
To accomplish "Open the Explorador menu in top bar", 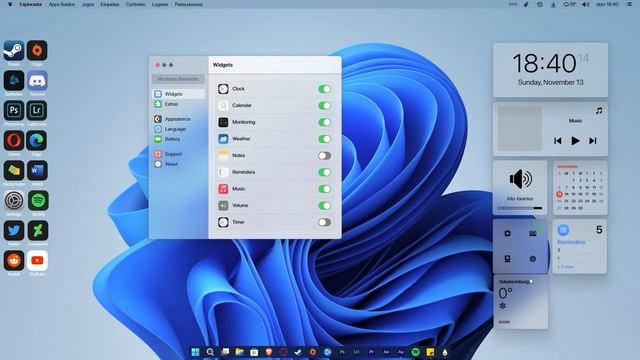I will point(31,4).
